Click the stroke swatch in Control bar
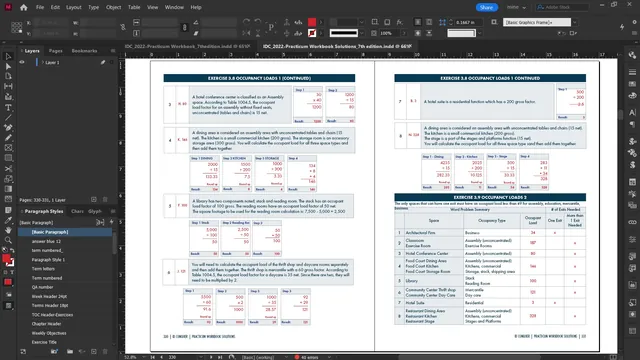Image resolution: width=640 pixels, height=360 pixels. pos(312,33)
